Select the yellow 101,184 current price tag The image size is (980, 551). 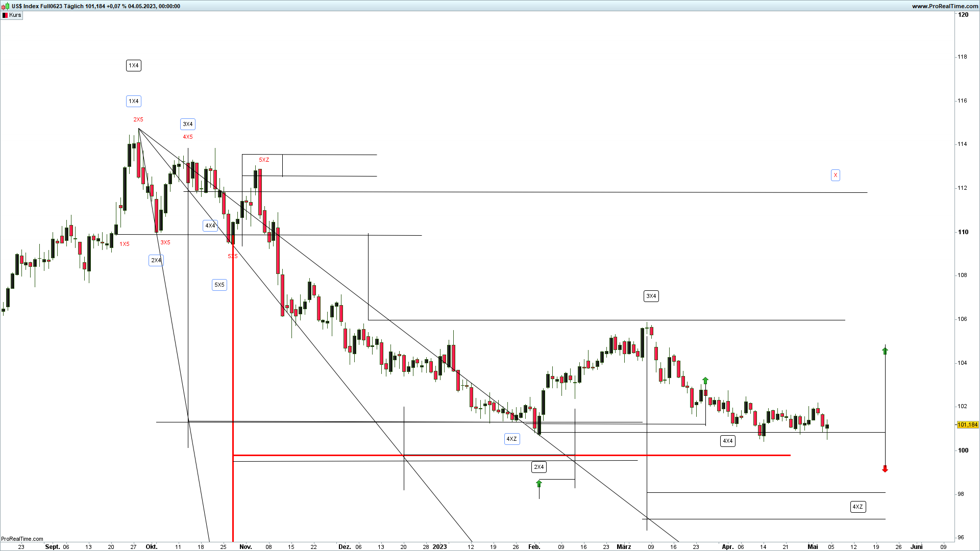click(967, 424)
